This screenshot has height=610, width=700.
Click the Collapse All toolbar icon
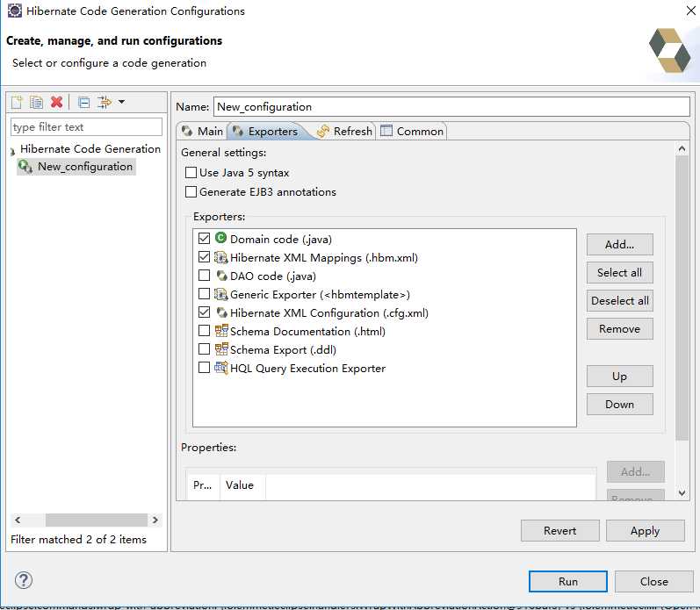tap(84, 103)
